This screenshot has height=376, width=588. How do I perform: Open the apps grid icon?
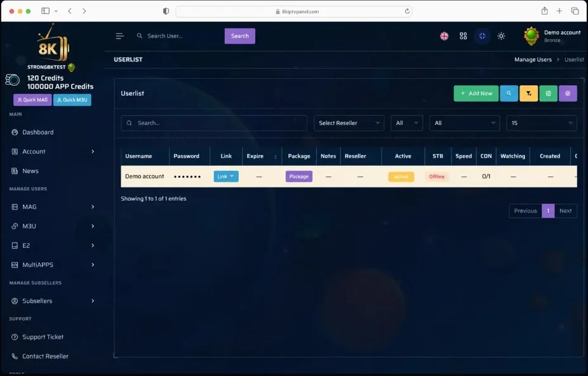pyautogui.click(x=463, y=36)
